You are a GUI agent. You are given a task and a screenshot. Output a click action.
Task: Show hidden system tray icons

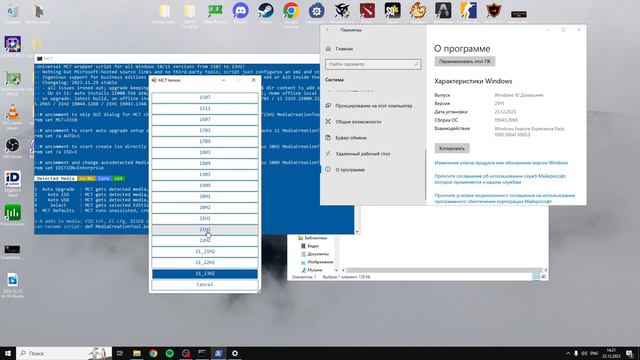tap(568, 353)
